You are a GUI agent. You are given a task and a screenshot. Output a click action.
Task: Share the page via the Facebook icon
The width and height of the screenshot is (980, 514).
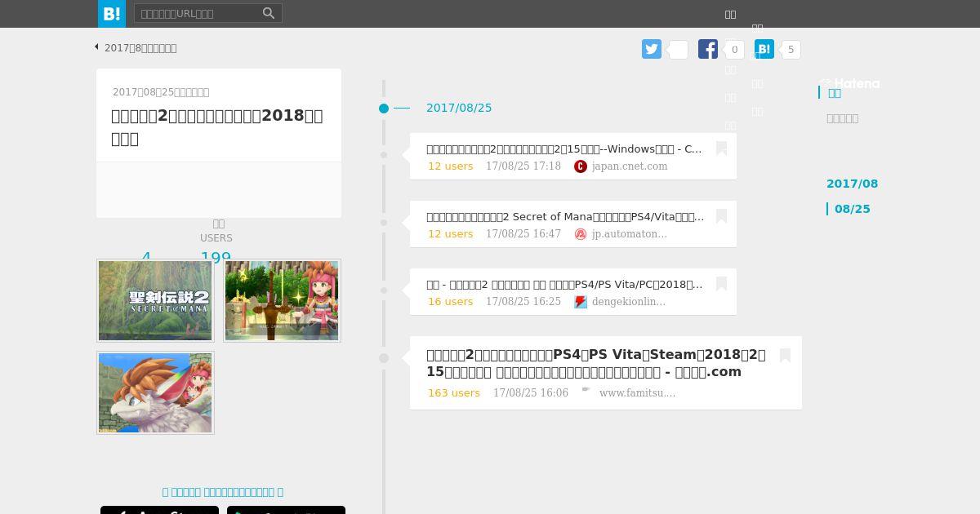click(x=708, y=49)
